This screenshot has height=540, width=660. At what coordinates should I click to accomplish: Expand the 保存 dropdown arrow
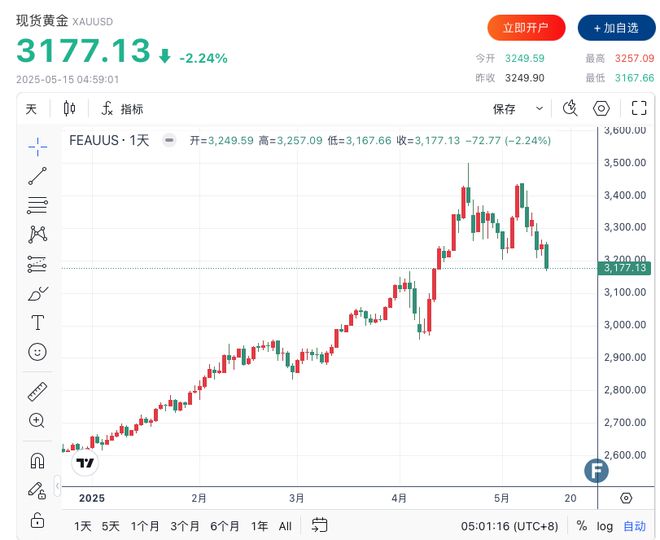[x=539, y=109]
